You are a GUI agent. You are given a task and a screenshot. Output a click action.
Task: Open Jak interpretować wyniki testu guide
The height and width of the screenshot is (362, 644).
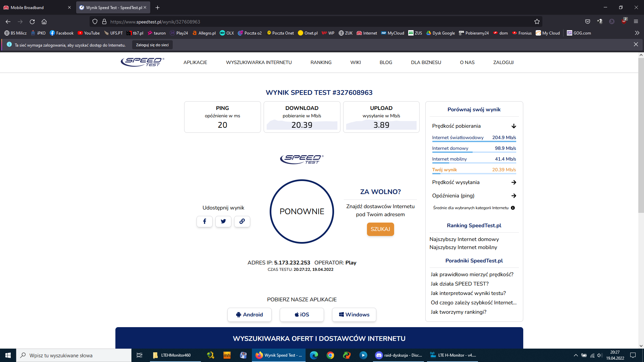[x=468, y=293]
